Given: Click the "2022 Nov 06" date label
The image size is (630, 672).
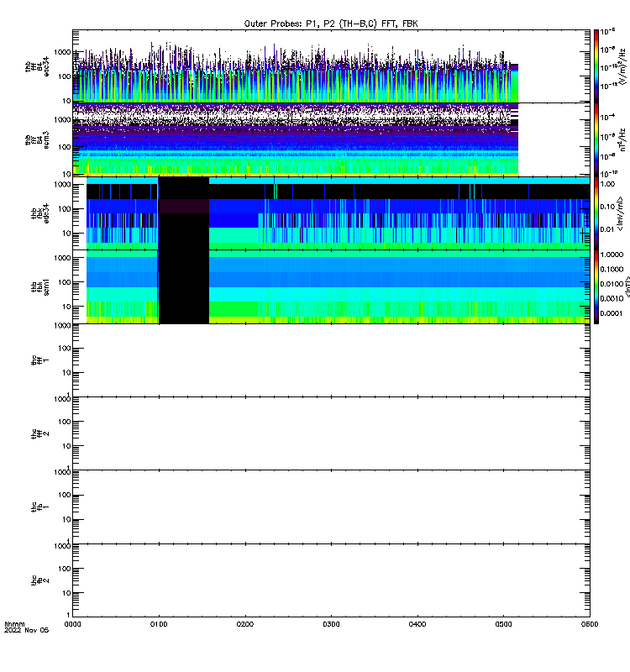Looking at the screenshot, I should [27, 630].
